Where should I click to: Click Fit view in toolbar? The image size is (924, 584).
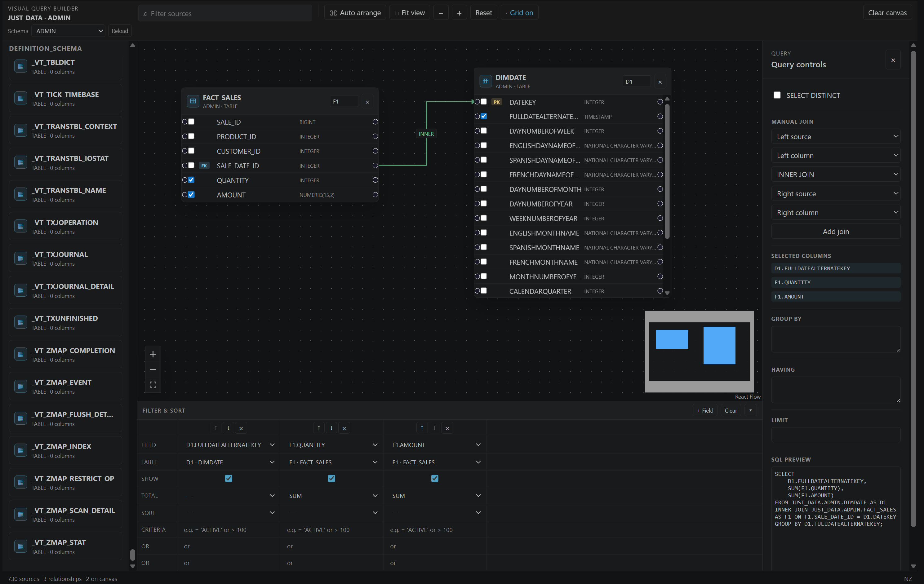pyautogui.click(x=409, y=13)
